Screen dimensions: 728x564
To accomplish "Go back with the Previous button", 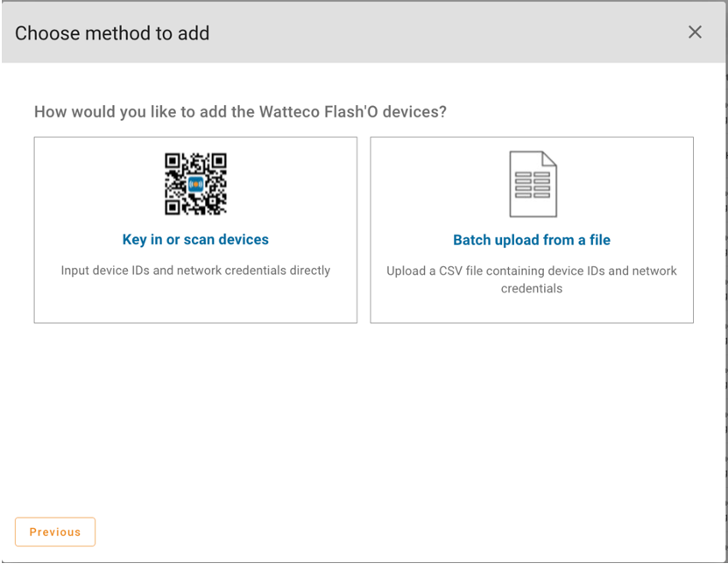I will click(x=55, y=532).
